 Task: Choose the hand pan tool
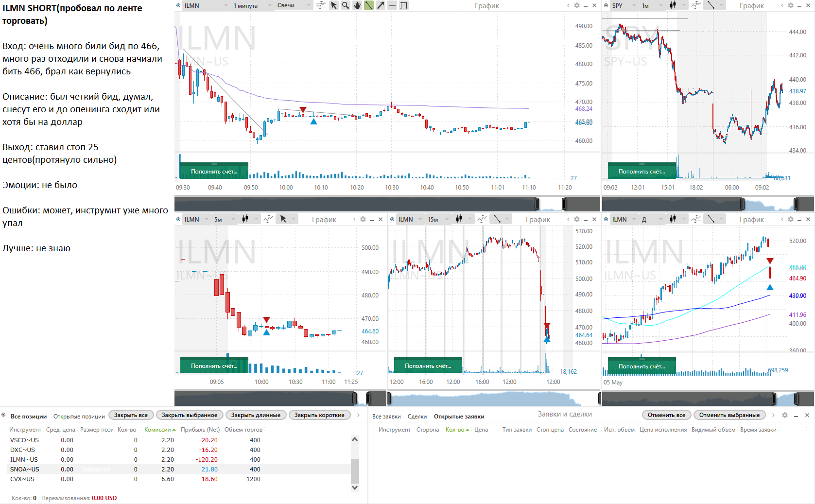pos(357,5)
